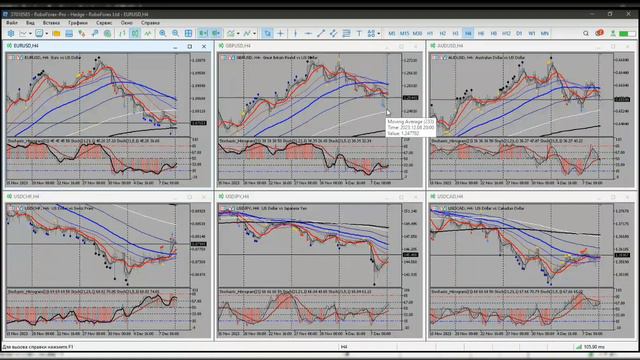Zoom out the chart using the magnifier minus
The height and width of the screenshot is (360, 640).
click(x=176, y=33)
